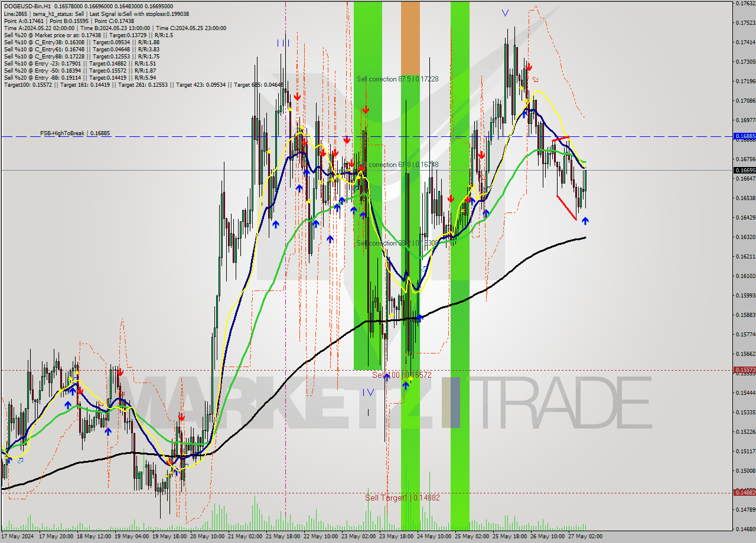Image resolution: width=756 pixels, height=543 pixels.
Task: Click the 'Sell %10 @ Entry -23' line
Action: tap(80, 63)
